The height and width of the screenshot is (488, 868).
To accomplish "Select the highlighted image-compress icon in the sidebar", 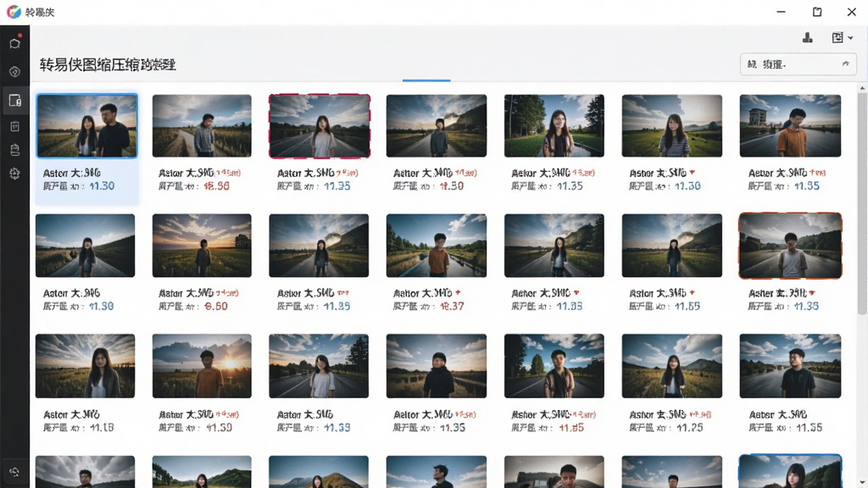I will pos(15,100).
